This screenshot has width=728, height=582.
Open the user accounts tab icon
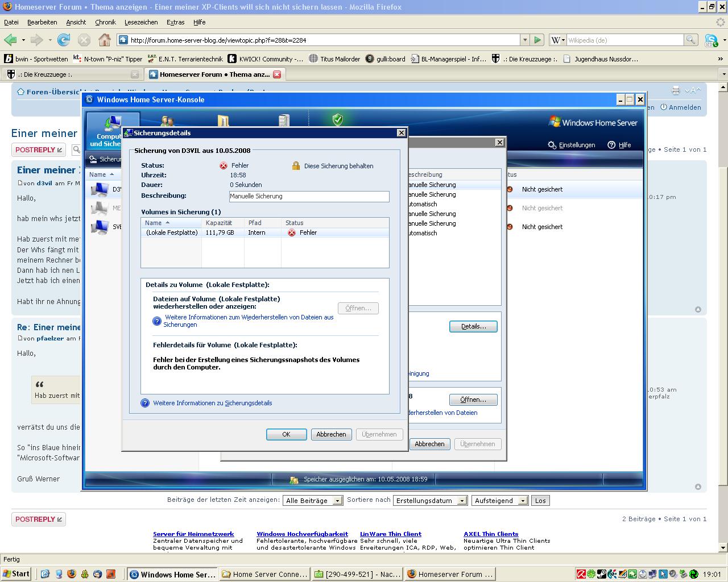point(167,120)
